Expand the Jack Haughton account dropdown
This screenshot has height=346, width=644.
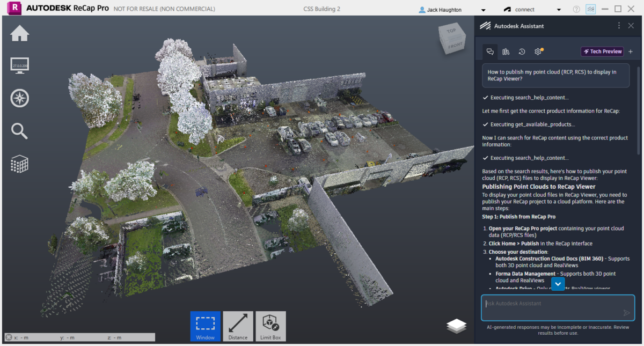pyautogui.click(x=484, y=10)
